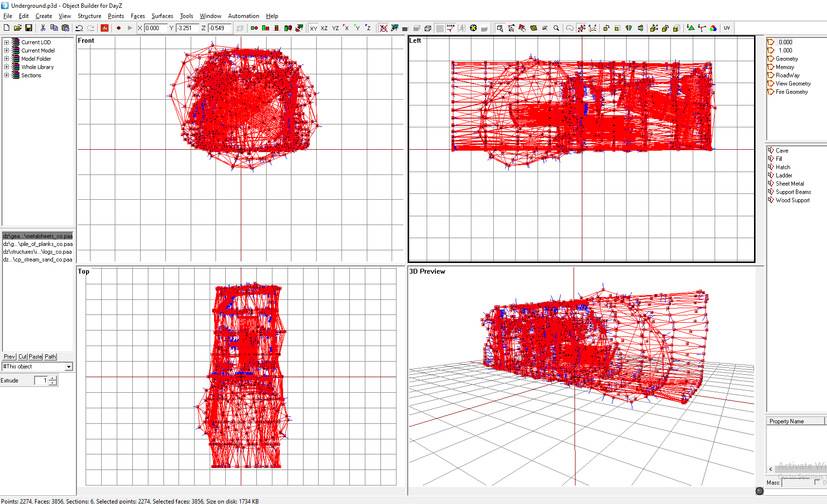
Task: Click the Undo icon on the toolbar
Action: (x=79, y=28)
